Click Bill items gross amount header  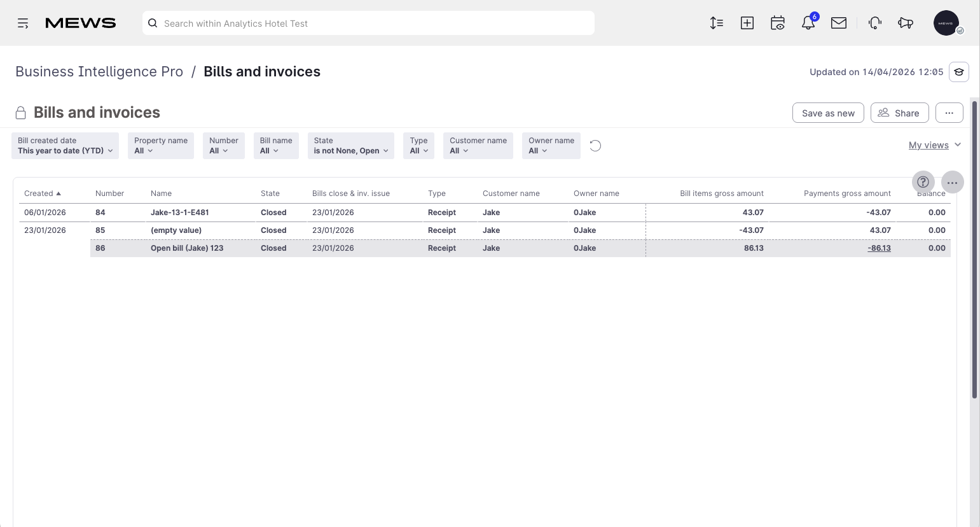click(722, 193)
